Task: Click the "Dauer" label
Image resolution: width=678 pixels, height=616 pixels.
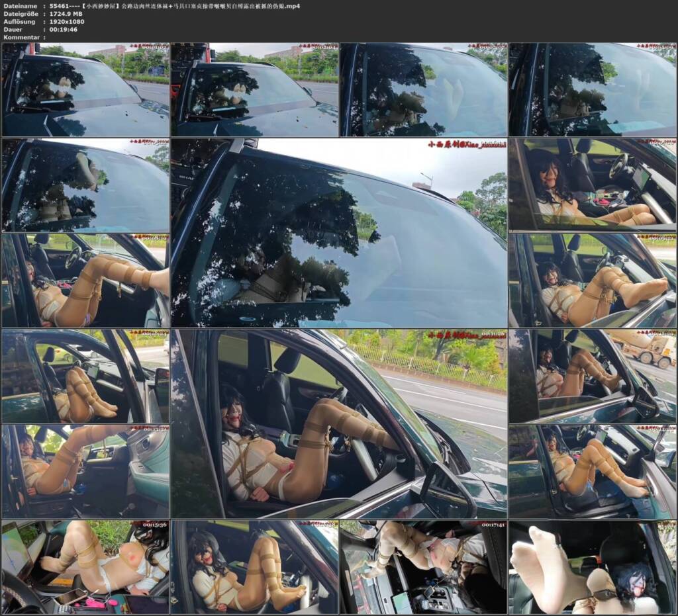Action: (x=13, y=29)
